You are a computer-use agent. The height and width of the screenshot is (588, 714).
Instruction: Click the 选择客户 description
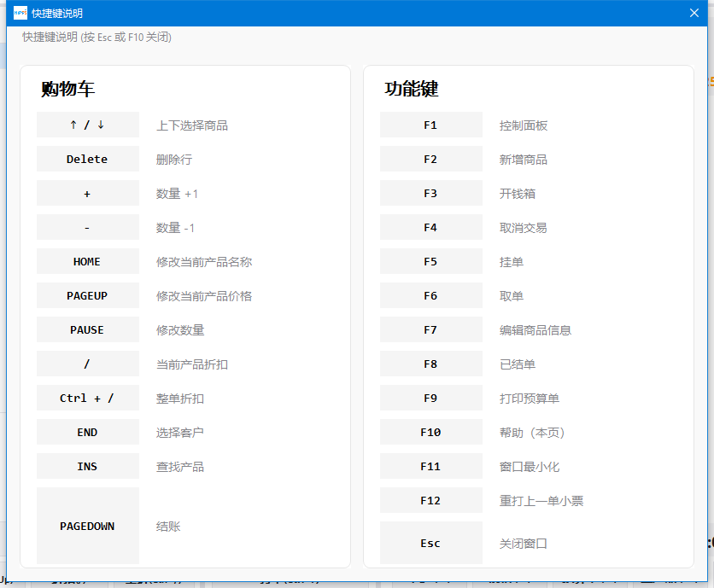pos(180,433)
